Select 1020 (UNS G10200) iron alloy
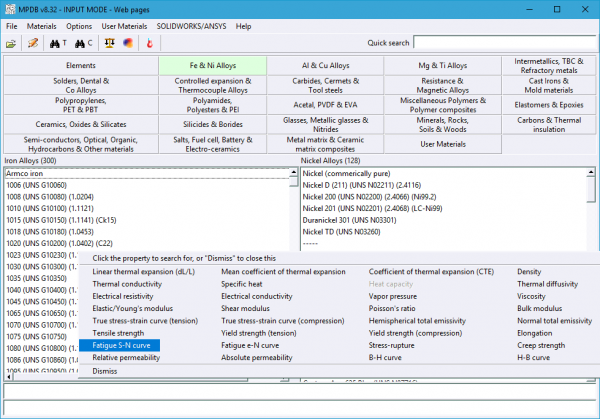The height and width of the screenshot is (419, 600). [x=147, y=243]
